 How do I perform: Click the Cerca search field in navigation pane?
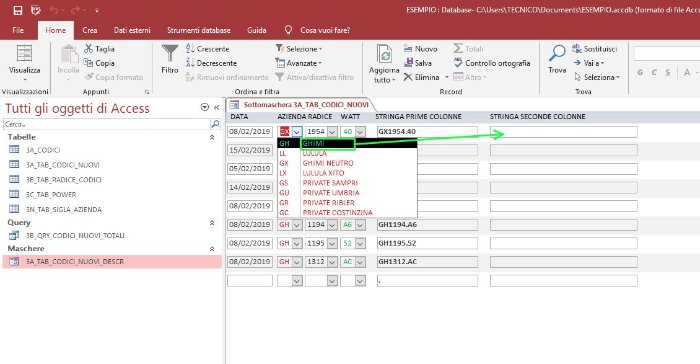106,124
